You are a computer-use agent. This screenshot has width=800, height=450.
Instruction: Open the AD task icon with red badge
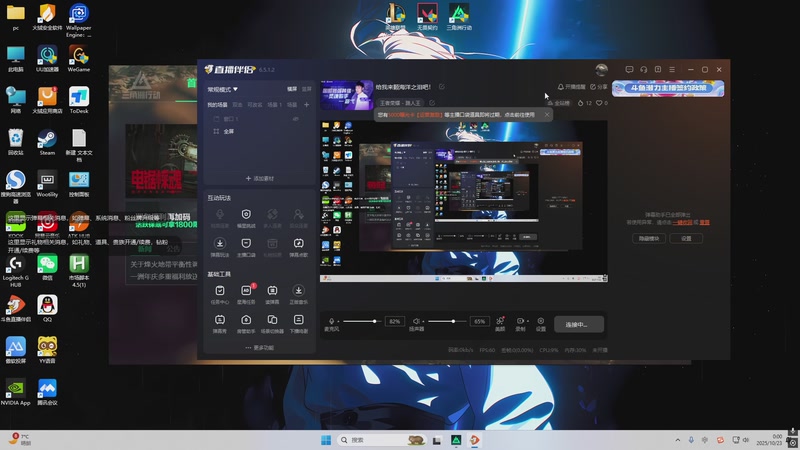pyautogui.click(x=246, y=290)
